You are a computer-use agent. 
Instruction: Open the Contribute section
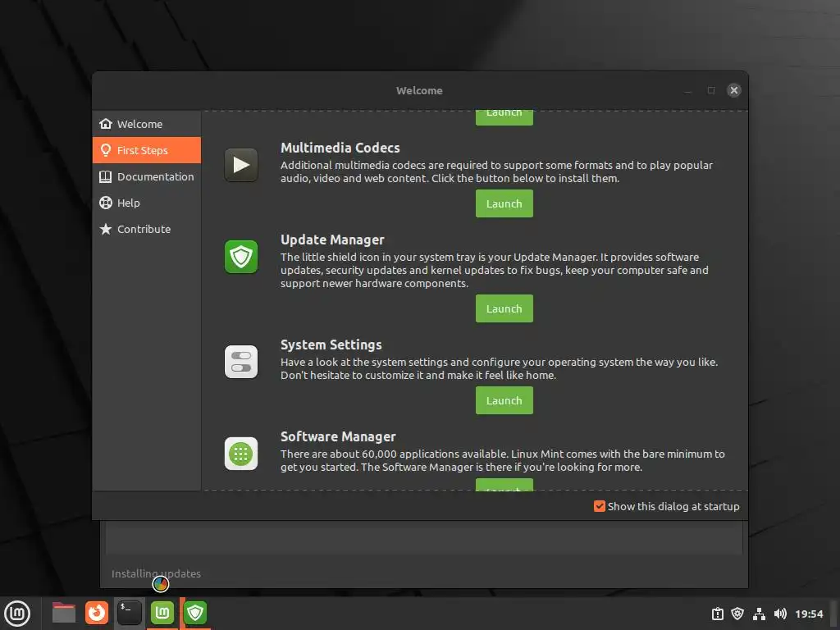146,229
